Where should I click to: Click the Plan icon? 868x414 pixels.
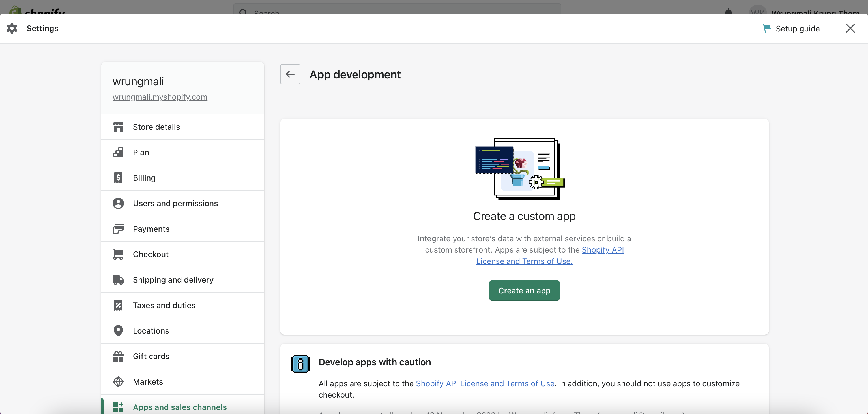tap(118, 152)
